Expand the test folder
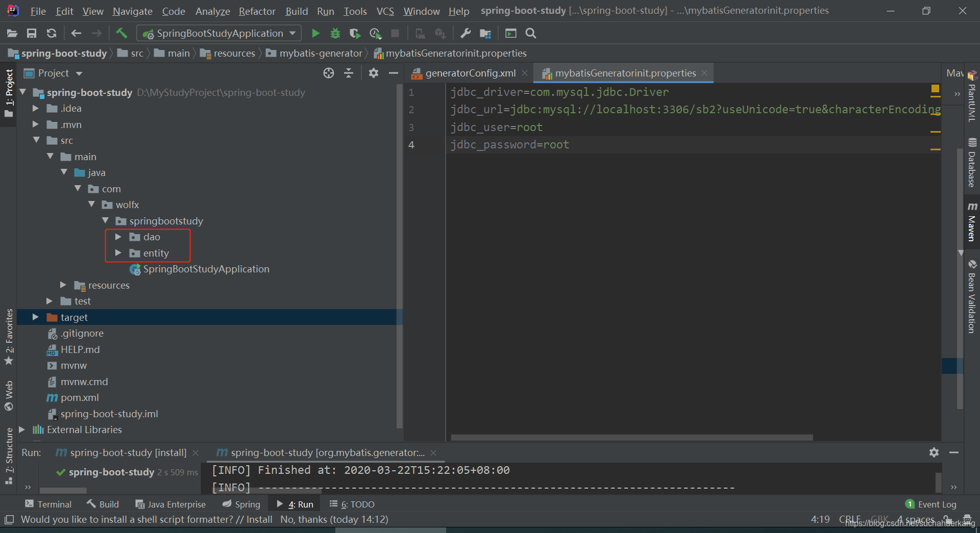Screen dimensions: 980x533 50,301
